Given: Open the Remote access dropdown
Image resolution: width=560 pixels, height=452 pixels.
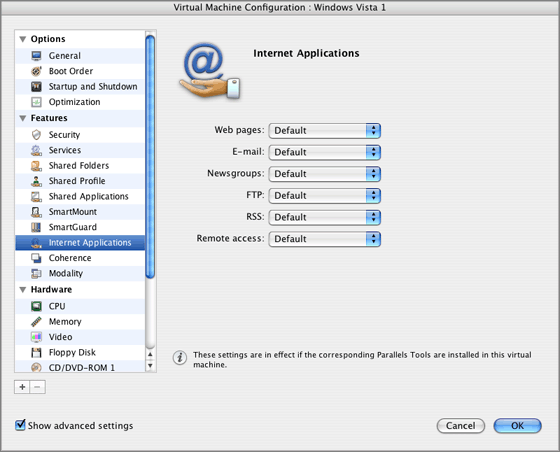Looking at the screenshot, I should pos(325,239).
